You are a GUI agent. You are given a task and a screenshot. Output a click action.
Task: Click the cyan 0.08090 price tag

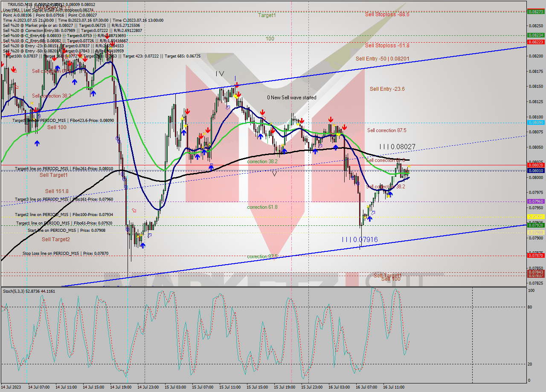[536, 122]
